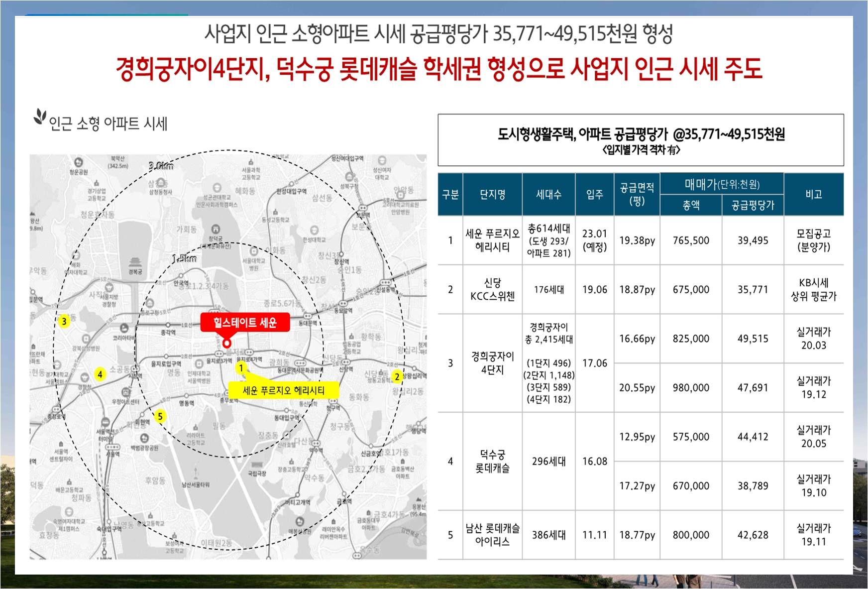Screen dimensions: 868x589
Task: Click the 38,789 per-pyeong cell
Action: (x=753, y=486)
